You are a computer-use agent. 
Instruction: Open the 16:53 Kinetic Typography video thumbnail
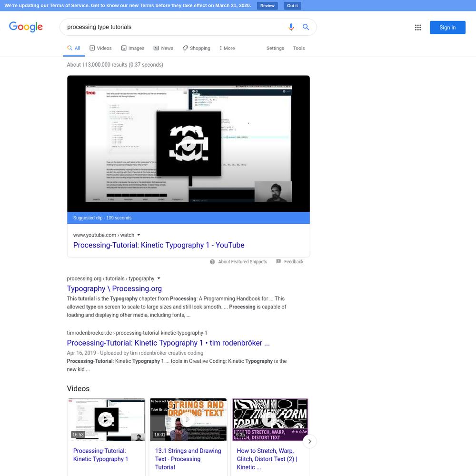[x=106, y=419]
